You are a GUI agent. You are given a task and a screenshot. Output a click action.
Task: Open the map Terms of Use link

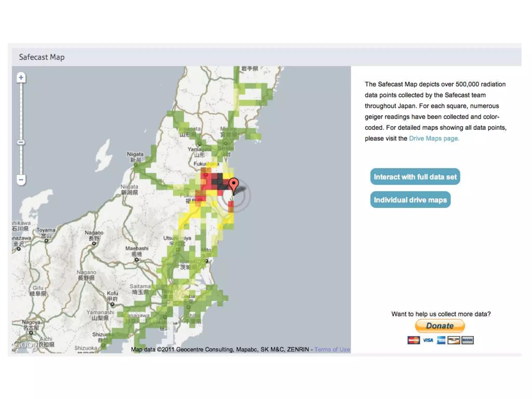coord(332,349)
